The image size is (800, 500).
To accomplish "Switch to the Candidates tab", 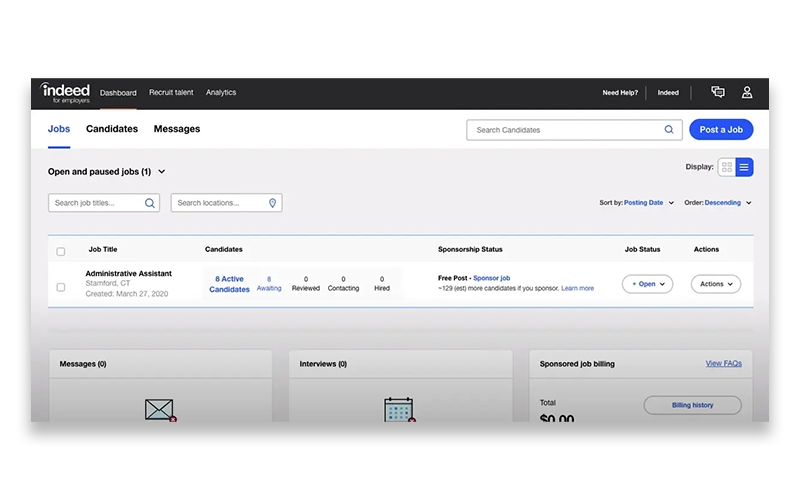I will (x=112, y=129).
